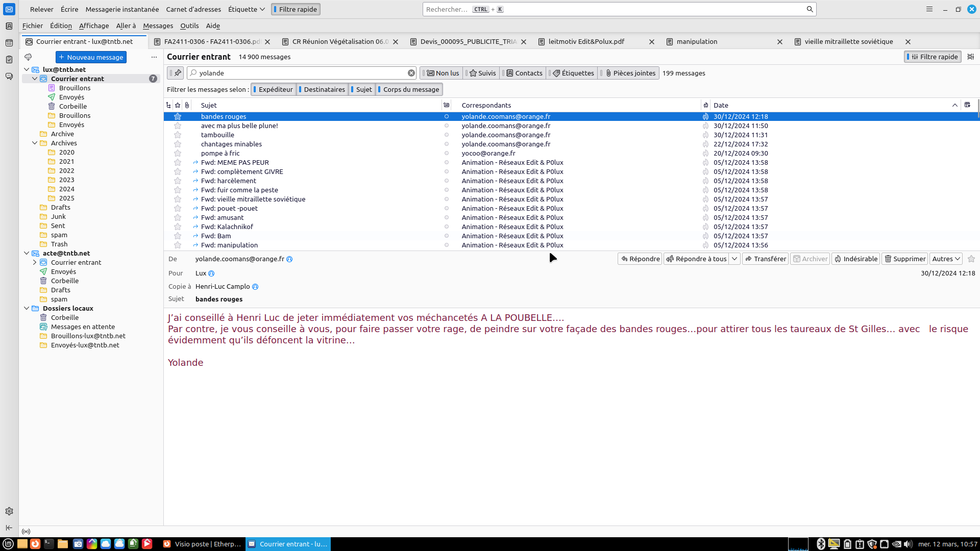
Task: Toggle the Non lus filter
Action: tap(443, 73)
